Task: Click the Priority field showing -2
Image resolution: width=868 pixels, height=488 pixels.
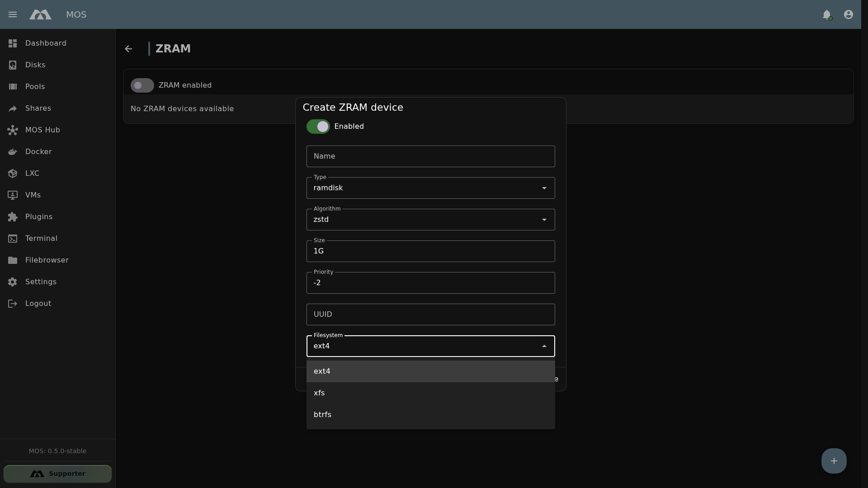Action: [430, 283]
